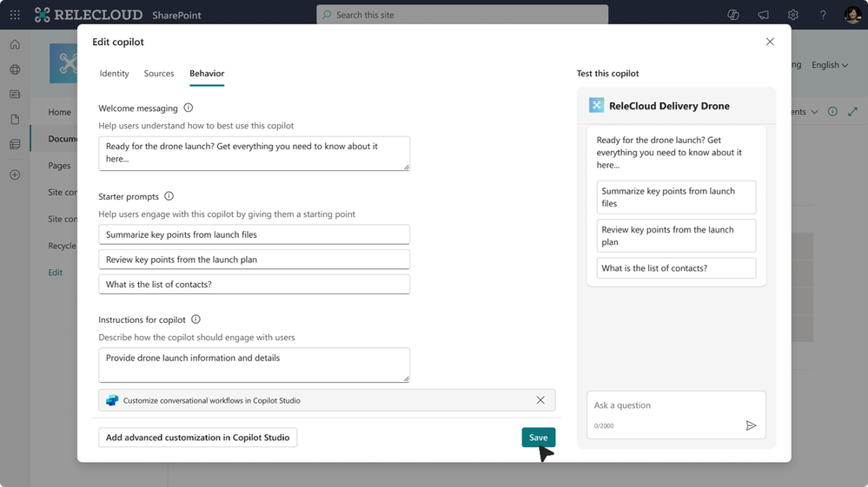
Task: Open Home in site navigation
Action: coord(59,112)
